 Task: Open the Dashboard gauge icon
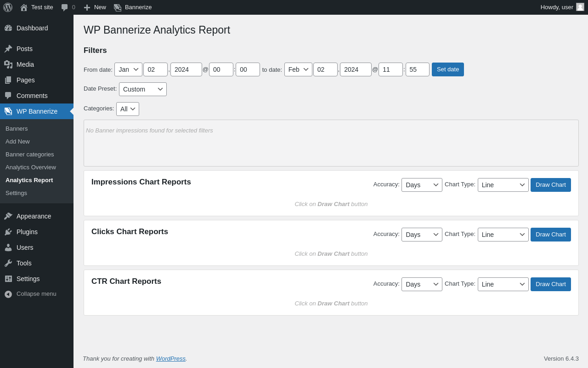[x=8, y=28]
